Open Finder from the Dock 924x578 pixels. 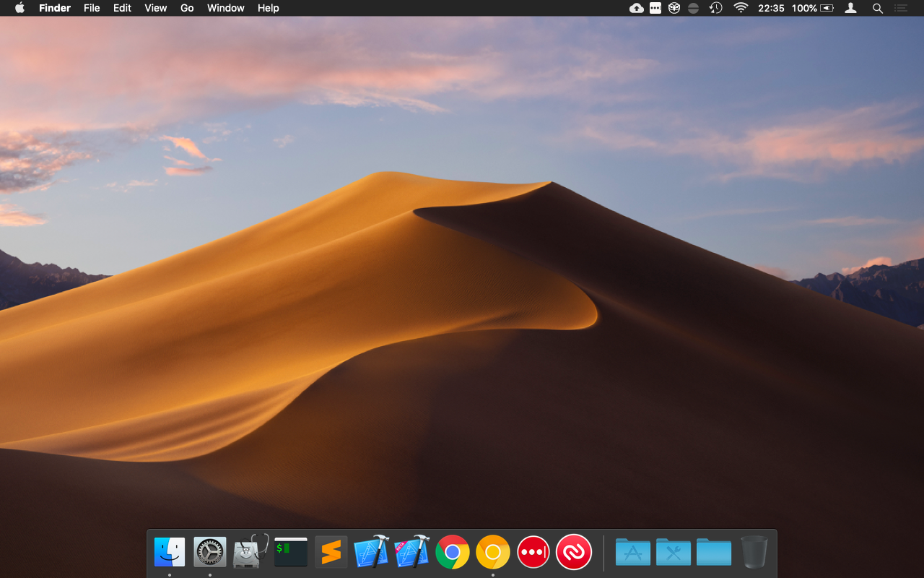pyautogui.click(x=170, y=553)
